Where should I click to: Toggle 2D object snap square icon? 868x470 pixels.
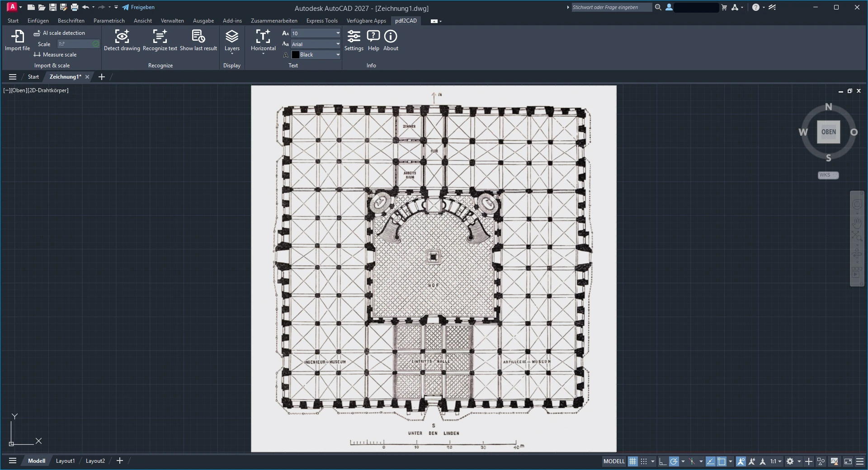[x=722, y=461]
